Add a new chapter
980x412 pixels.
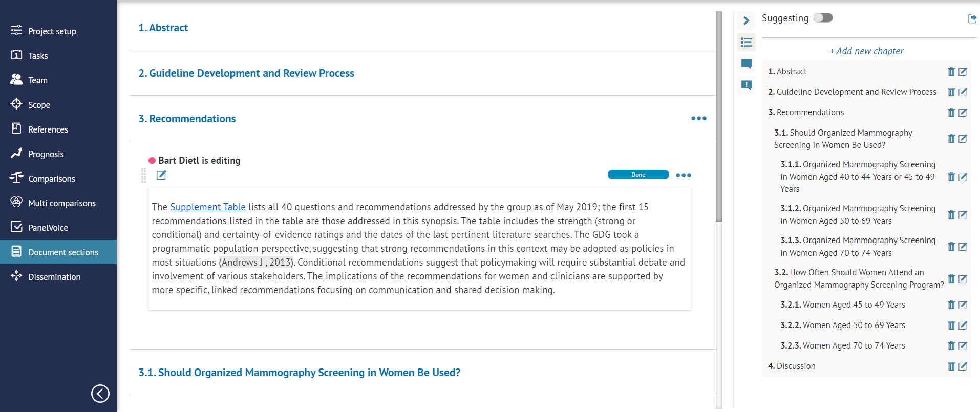coord(866,51)
